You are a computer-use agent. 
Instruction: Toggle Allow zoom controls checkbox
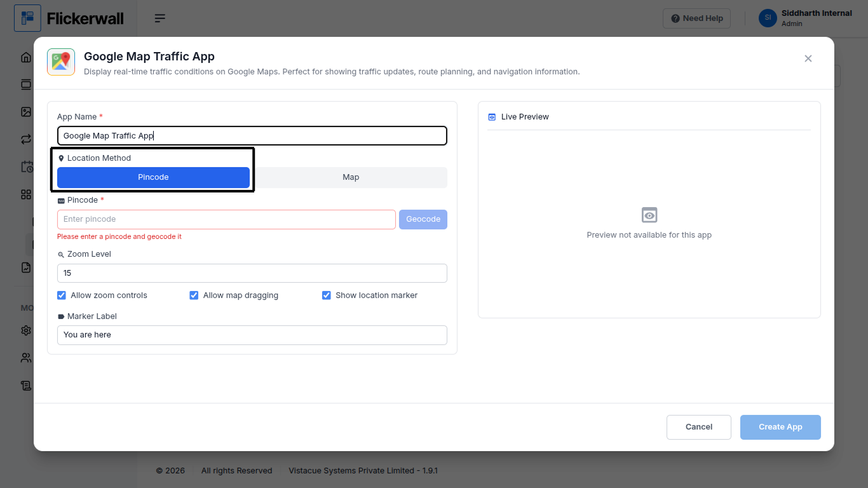click(x=62, y=295)
